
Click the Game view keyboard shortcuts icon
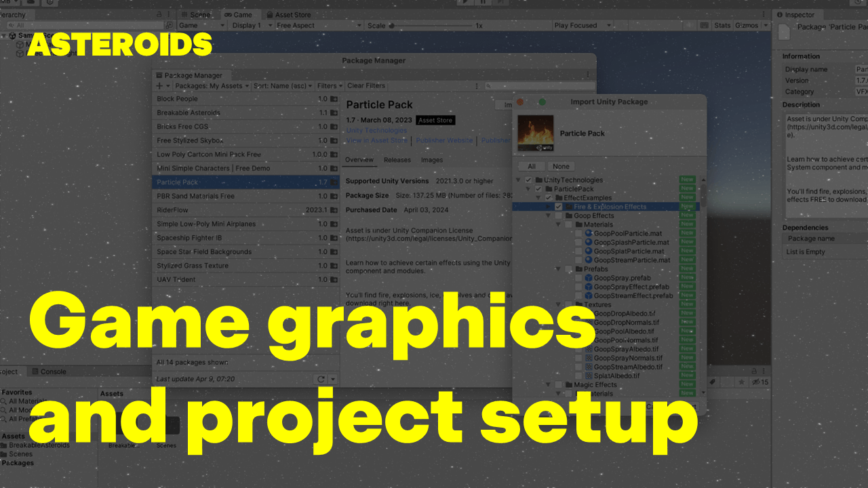pyautogui.click(x=705, y=26)
